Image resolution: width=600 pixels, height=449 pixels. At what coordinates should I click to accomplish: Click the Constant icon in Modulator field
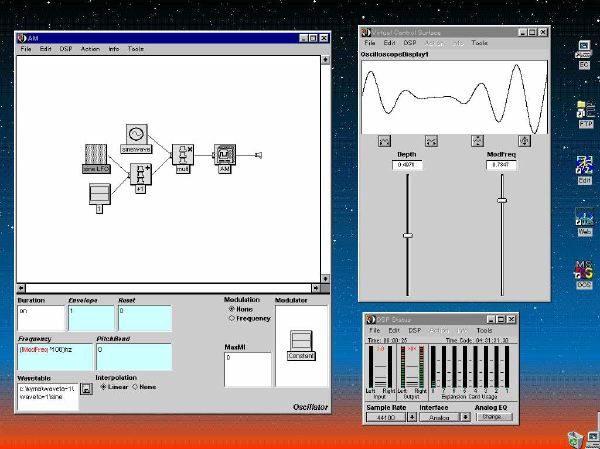(301, 341)
